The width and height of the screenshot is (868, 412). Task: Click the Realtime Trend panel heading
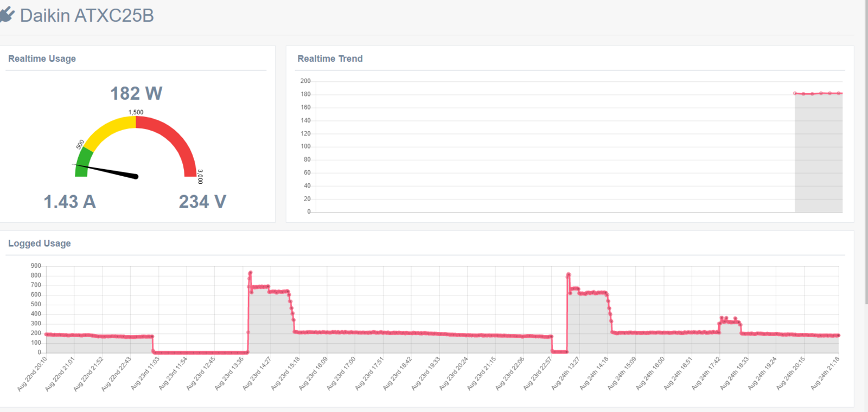coord(330,59)
